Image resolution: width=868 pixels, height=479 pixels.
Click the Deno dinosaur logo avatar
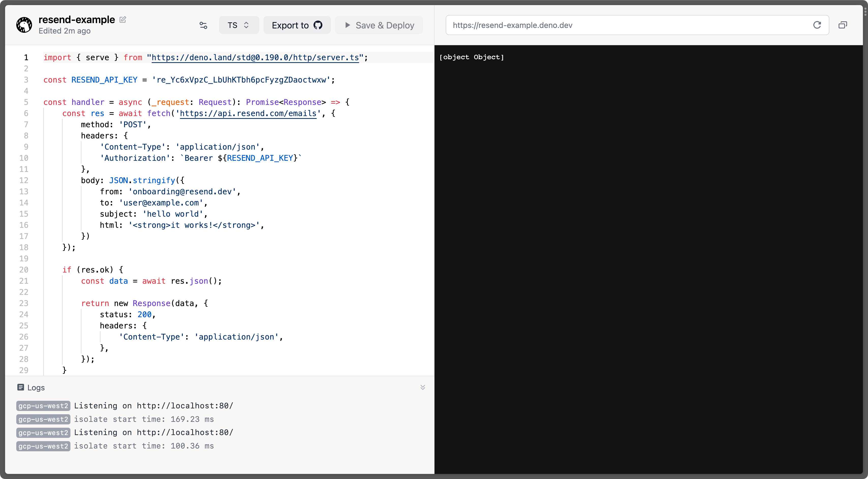24,25
